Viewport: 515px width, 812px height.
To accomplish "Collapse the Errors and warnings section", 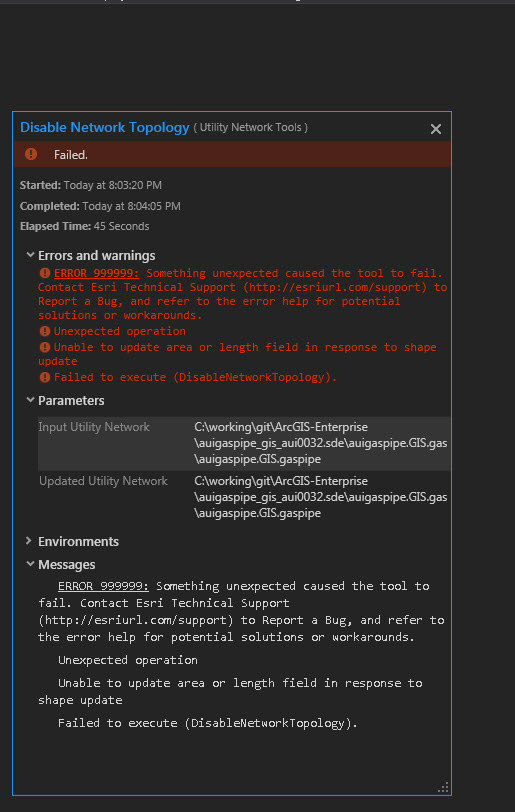I will (30, 255).
